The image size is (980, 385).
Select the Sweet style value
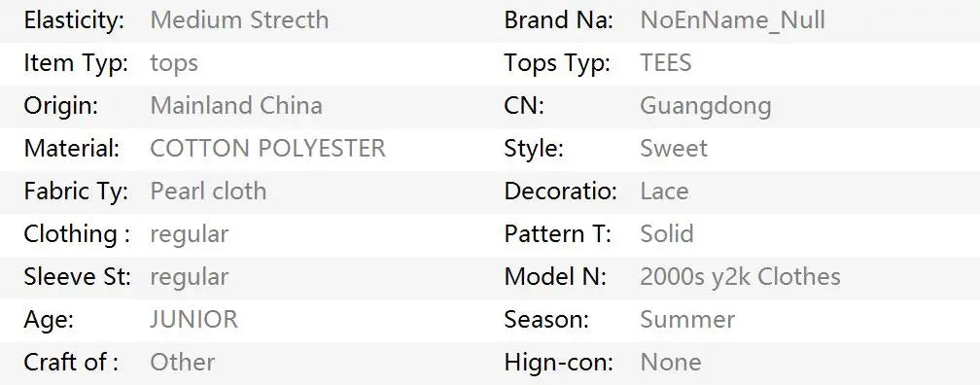point(674,148)
